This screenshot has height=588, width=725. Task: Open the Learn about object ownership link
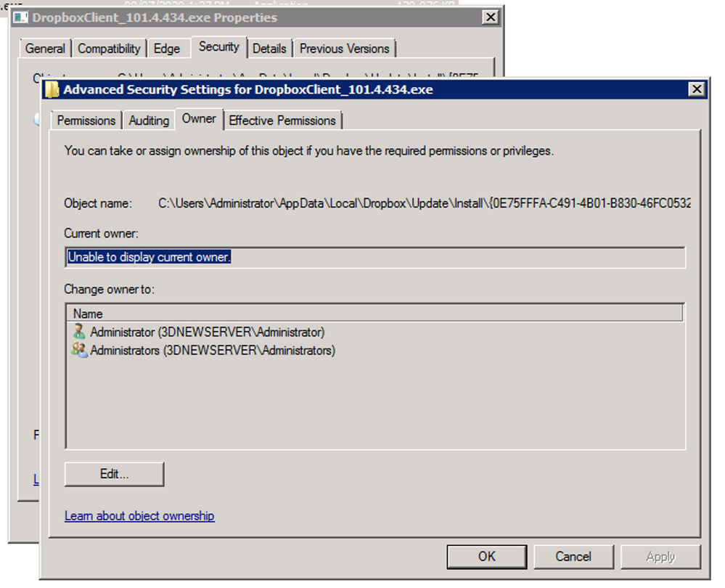tap(139, 515)
